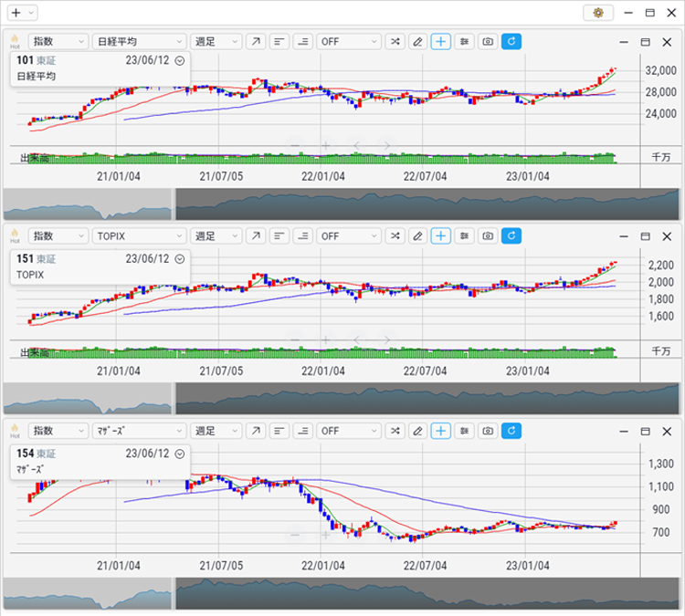Expand the chevron in 154 マザーズ info box

[x=180, y=454]
